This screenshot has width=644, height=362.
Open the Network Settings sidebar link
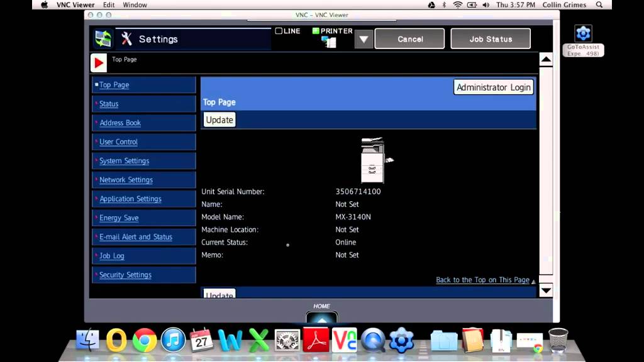coord(126,180)
